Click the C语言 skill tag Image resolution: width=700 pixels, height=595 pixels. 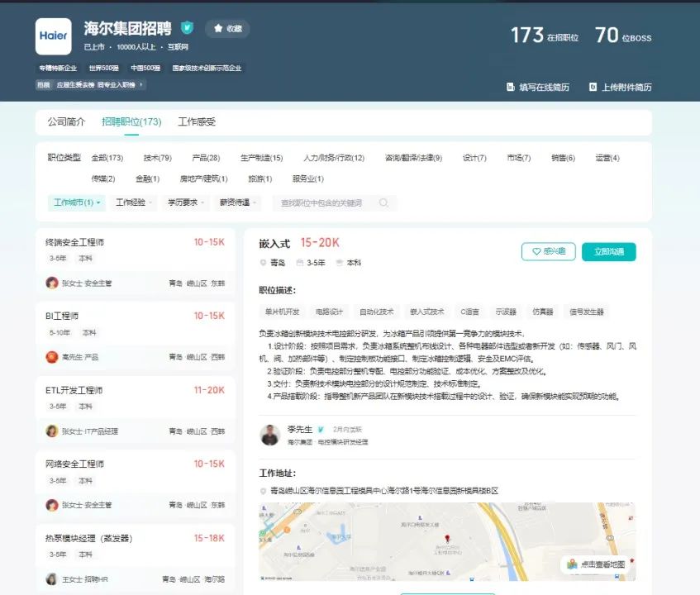click(x=469, y=312)
